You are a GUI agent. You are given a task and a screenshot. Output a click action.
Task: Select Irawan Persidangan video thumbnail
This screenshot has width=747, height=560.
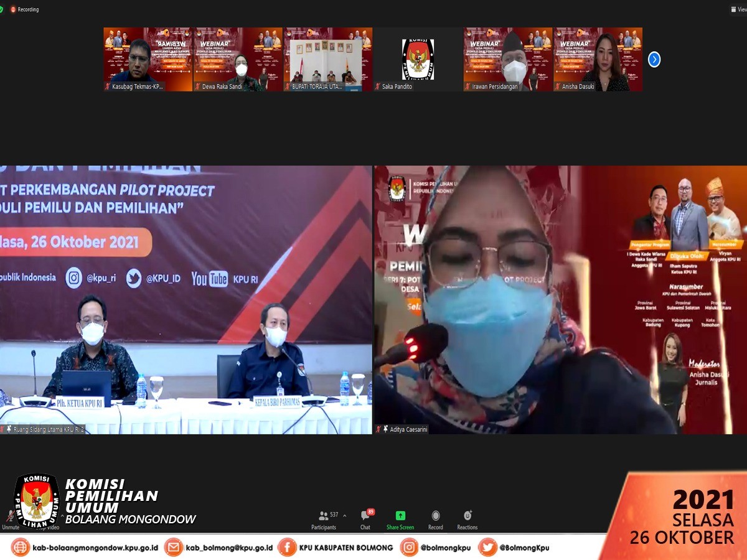coord(508,59)
